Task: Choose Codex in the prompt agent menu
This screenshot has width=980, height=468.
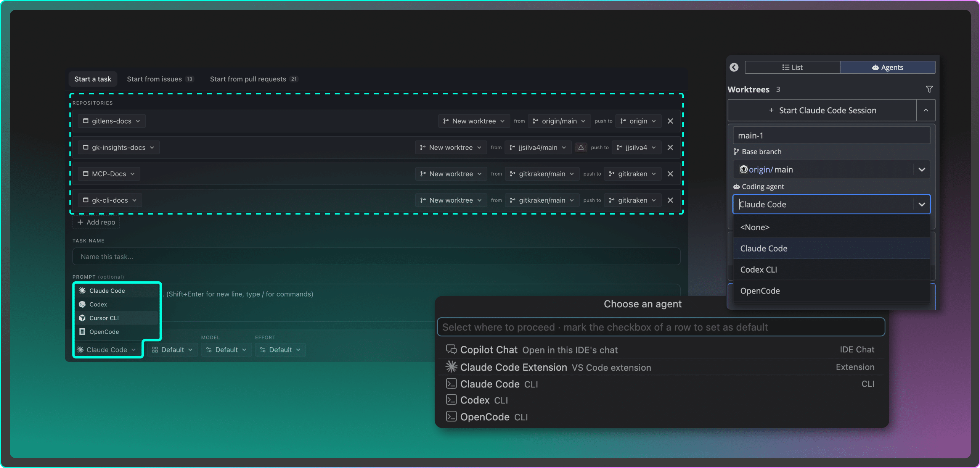Action: [116, 304]
